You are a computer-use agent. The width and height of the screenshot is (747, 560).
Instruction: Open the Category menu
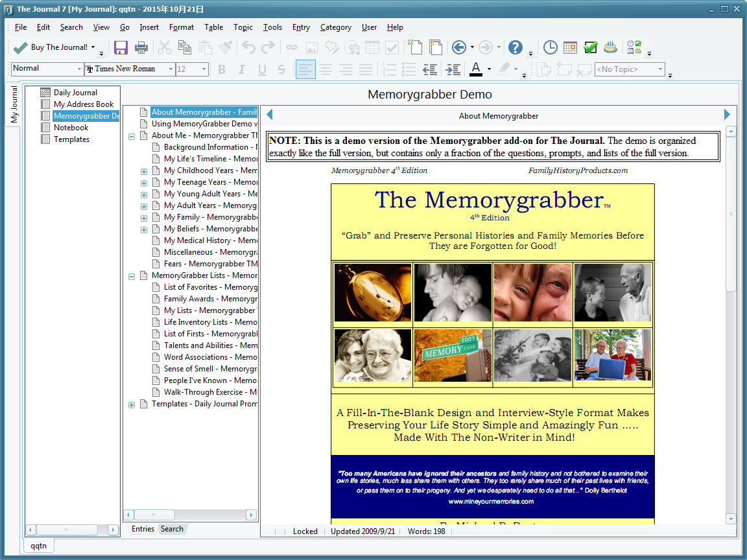tap(336, 27)
